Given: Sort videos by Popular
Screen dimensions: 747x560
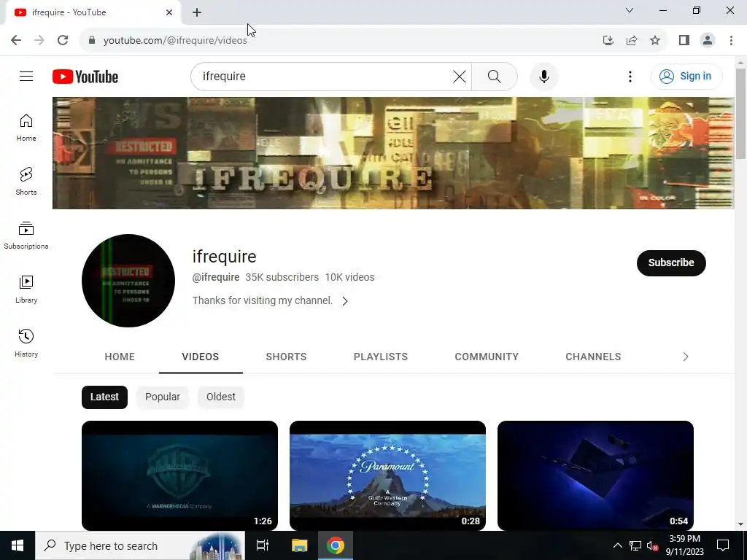Looking at the screenshot, I should tap(163, 397).
